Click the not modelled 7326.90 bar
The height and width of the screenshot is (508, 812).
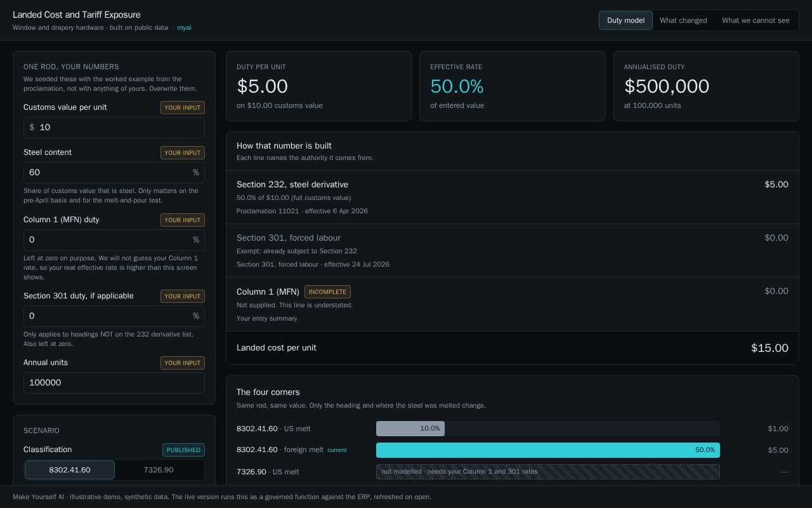point(548,472)
